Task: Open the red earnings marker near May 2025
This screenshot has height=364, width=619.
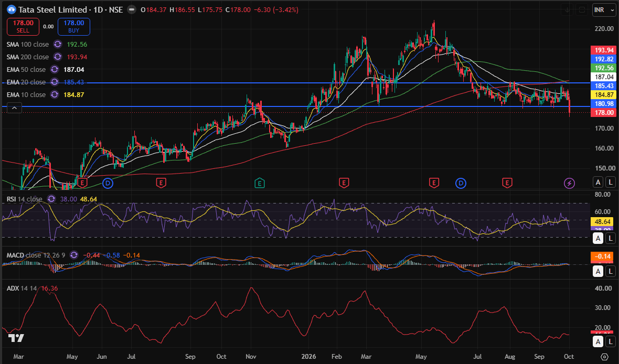Action: 82,183
